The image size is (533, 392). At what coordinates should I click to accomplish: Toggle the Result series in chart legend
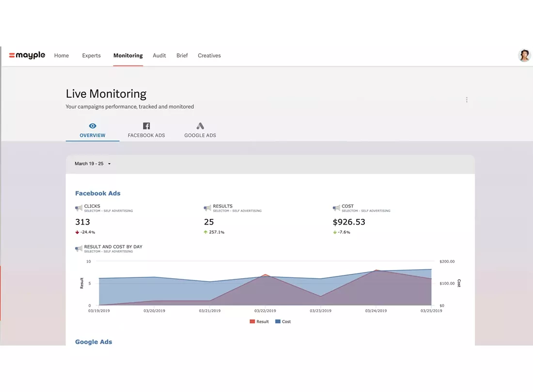coord(259,321)
